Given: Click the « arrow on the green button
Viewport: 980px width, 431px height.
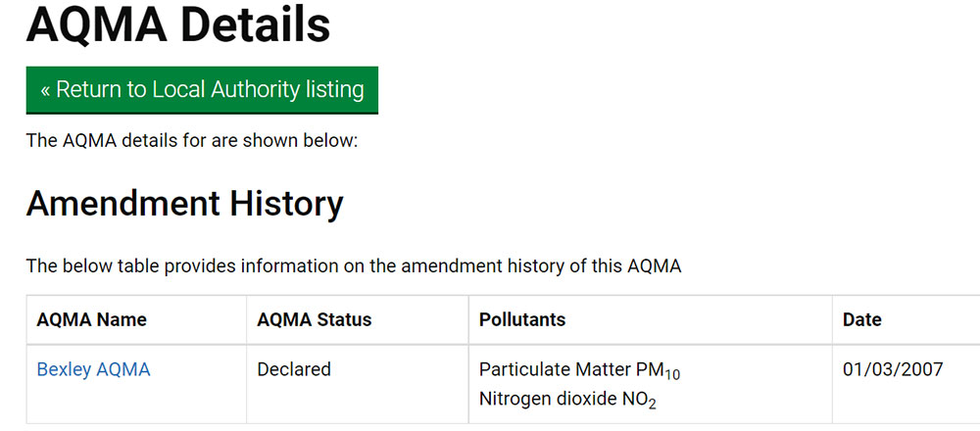Looking at the screenshot, I should [x=45, y=90].
